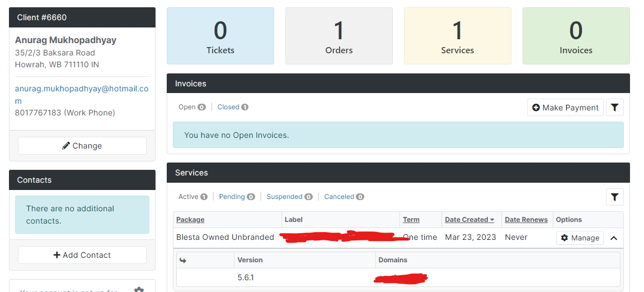Click the Change button under client info
The image size is (644, 292).
coord(82,146)
